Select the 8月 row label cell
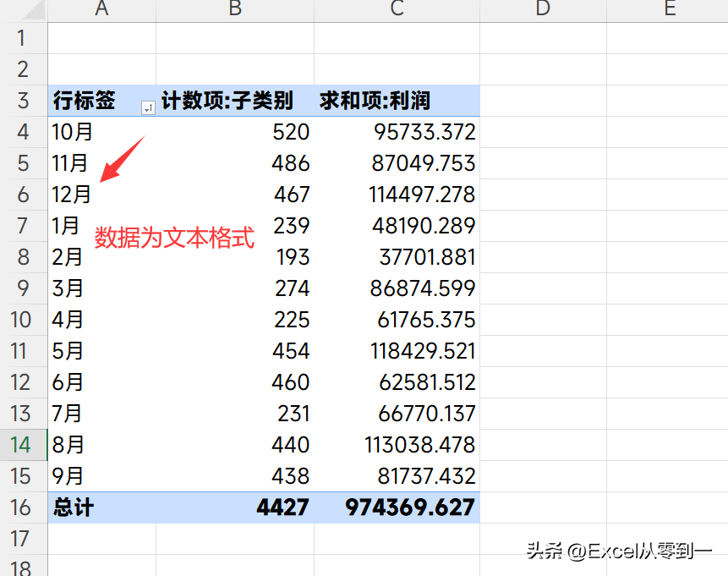This screenshot has width=728, height=576. click(x=101, y=445)
